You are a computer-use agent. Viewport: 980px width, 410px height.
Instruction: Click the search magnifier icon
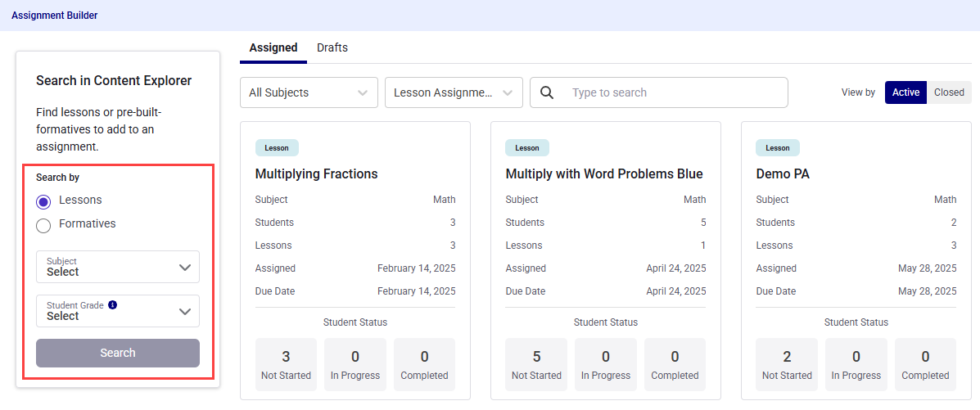tap(547, 92)
